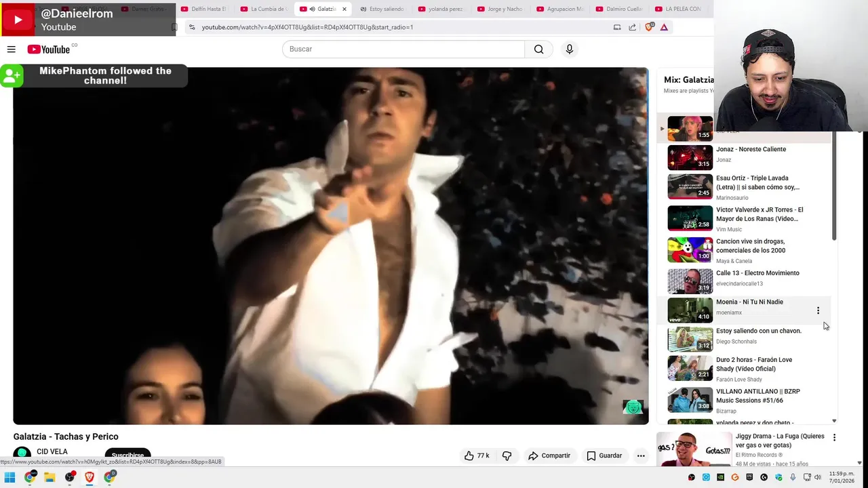The width and height of the screenshot is (868, 488).
Task: Click the URL address bar text
Action: [307, 27]
